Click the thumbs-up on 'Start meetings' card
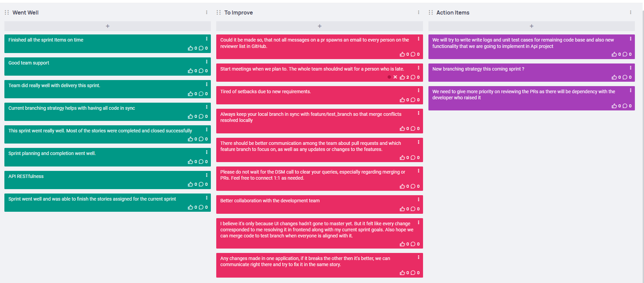 402,77
